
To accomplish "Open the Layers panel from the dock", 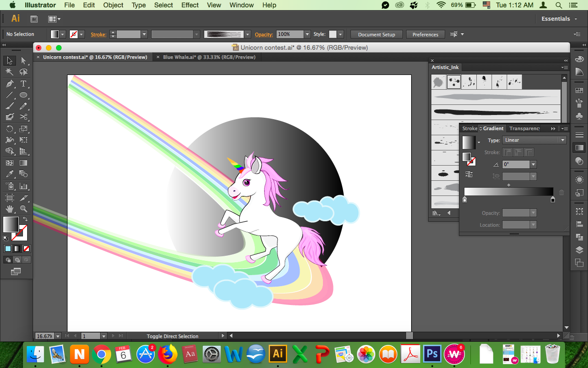I will tap(579, 250).
